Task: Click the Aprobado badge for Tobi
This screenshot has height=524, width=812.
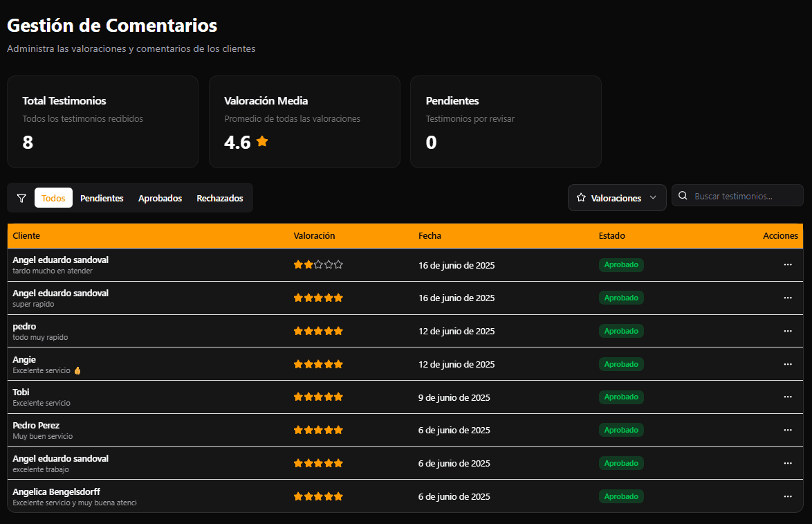Action: pyautogui.click(x=621, y=397)
